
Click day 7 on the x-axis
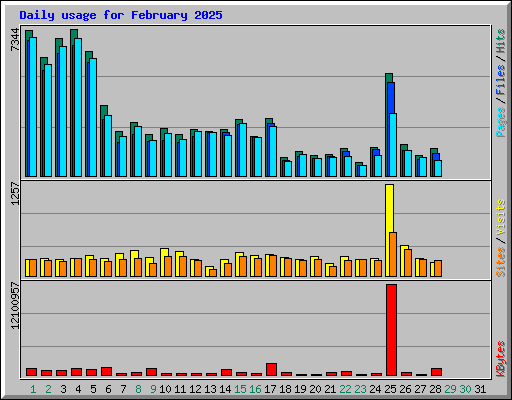[123, 389]
